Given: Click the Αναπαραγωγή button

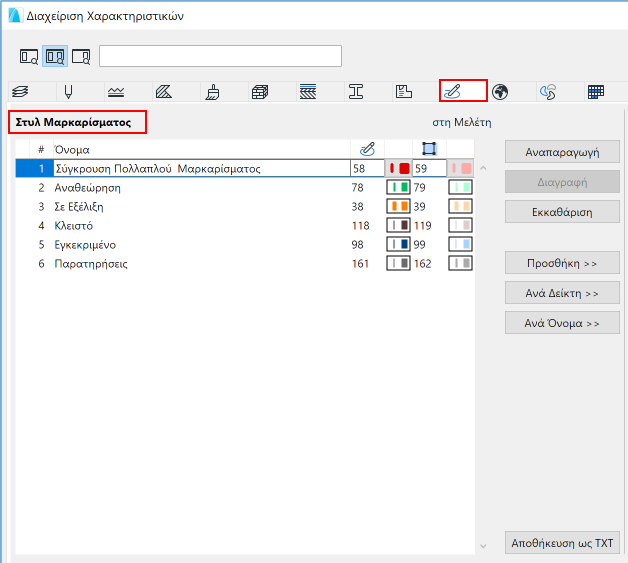Looking at the screenshot, I should pyautogui.click(x=562, y=152).
